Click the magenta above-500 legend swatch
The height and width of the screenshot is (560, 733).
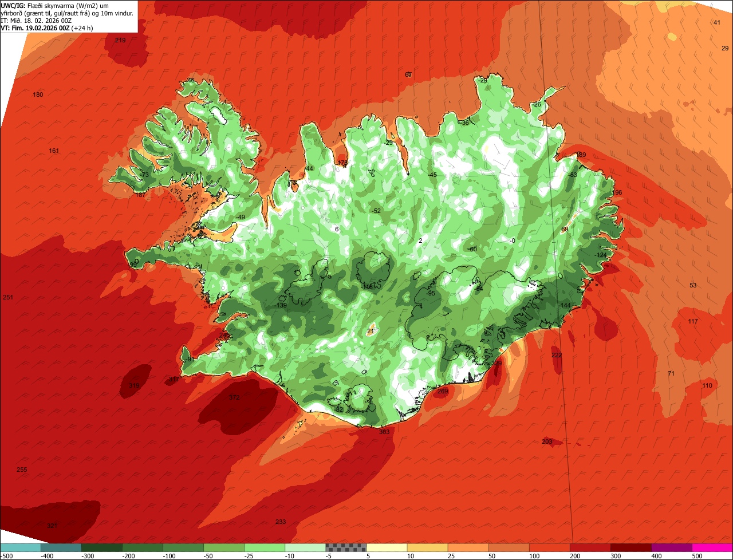pos(712,547)
